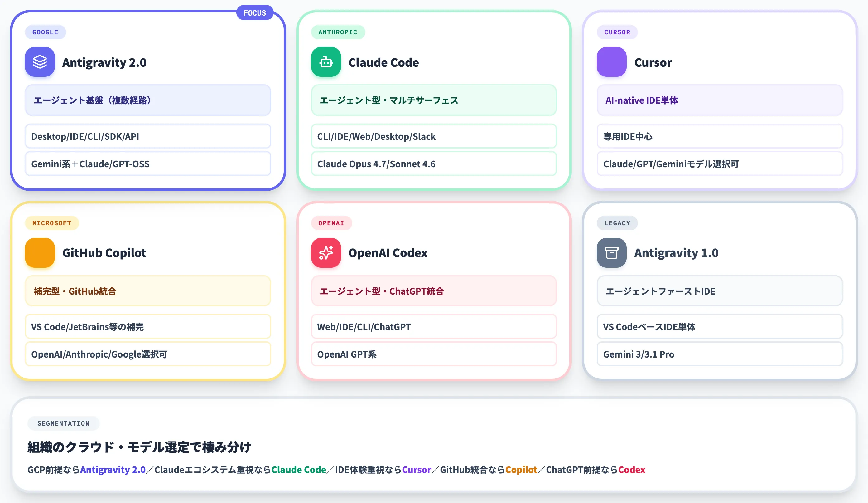Click the OpenAI GPT系 row
Viewport: 868px width, 503px height.
click(434, 354)
